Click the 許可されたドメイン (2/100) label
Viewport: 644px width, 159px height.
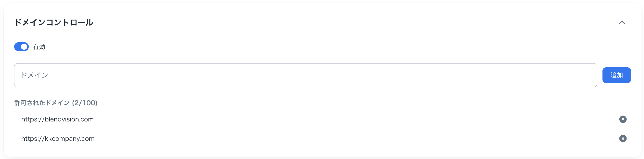click(56, 103)
